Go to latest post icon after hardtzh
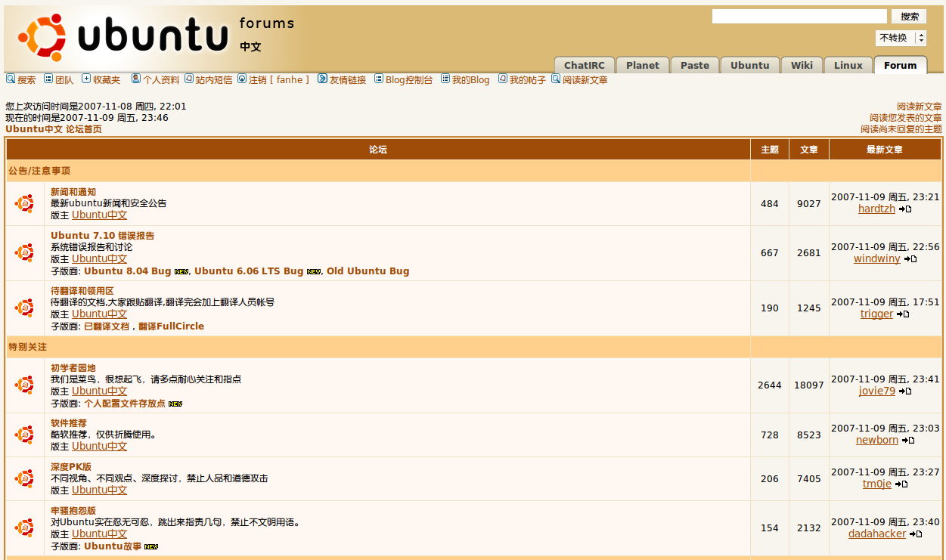Viewport: 946px width, 560px height. [905, 209]
